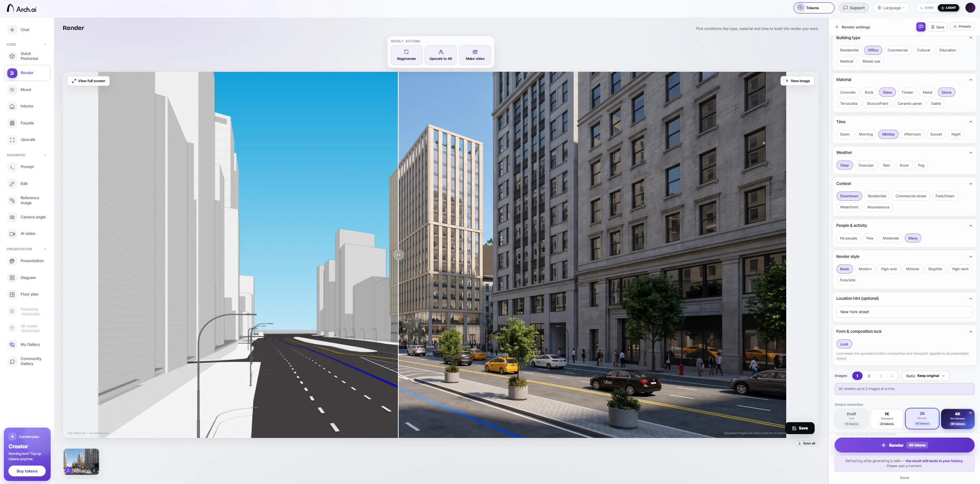Click the purple feedback icon beside Save

[921, 27]
